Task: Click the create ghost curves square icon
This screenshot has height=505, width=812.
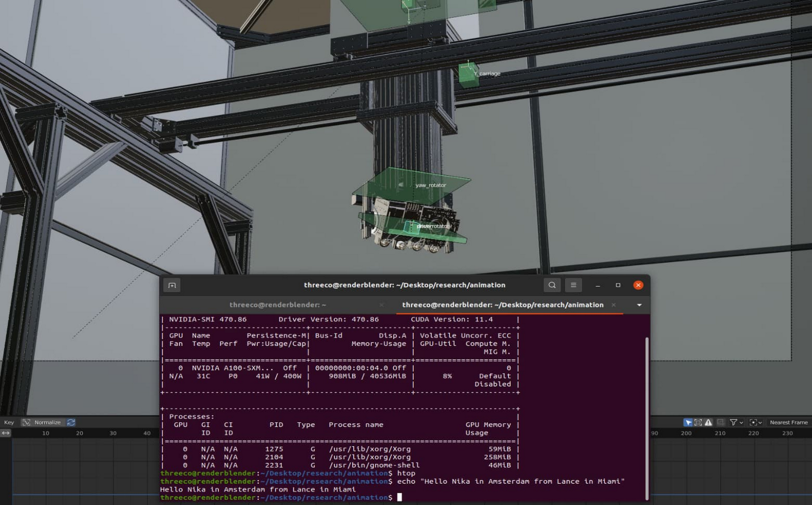Action: [721, 422]
